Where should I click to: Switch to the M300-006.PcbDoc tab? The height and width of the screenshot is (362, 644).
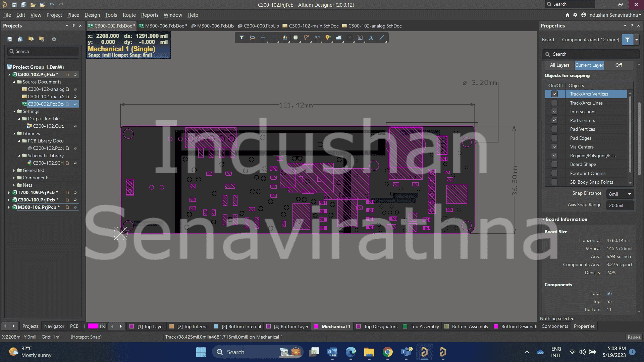(163, 26)
